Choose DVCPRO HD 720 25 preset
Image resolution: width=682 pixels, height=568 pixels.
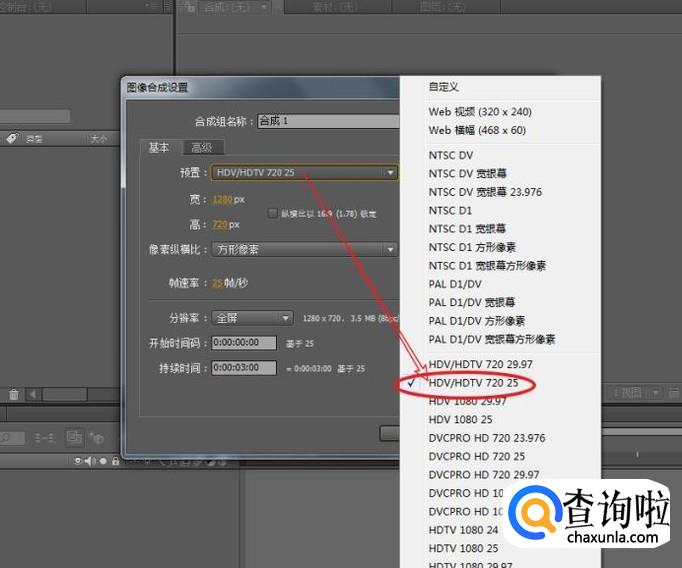[477, 456]
